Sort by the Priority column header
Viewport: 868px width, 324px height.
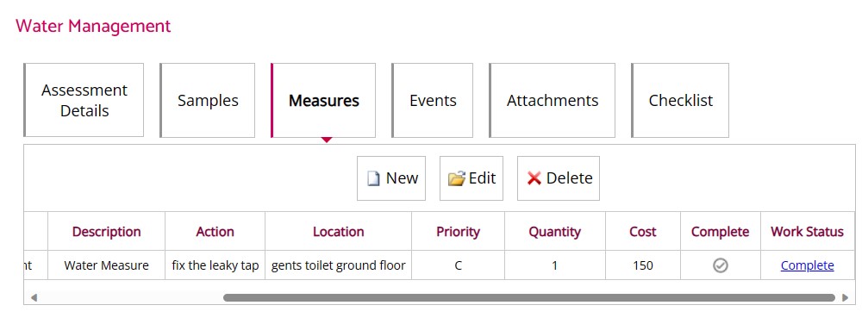(x=458, y=232)
